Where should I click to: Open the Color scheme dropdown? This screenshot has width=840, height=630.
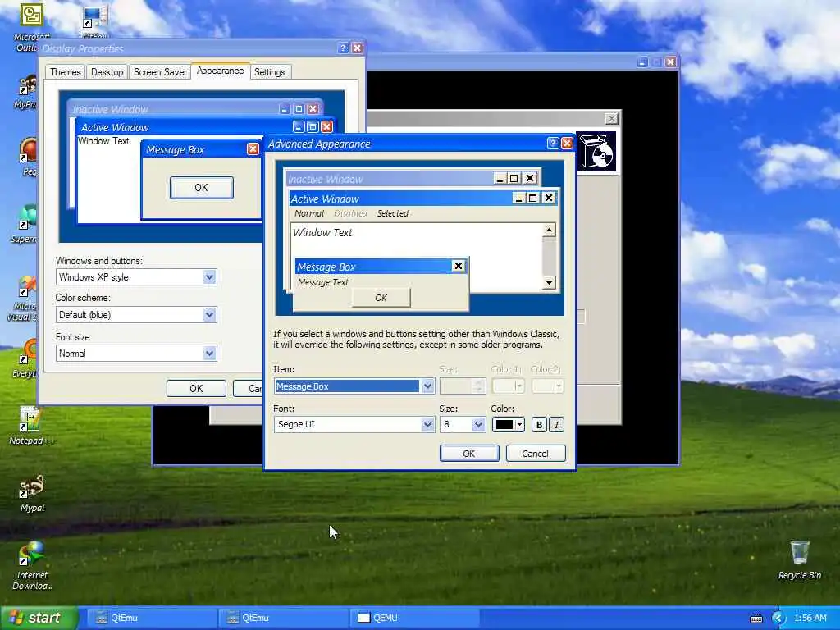[209, 314]
